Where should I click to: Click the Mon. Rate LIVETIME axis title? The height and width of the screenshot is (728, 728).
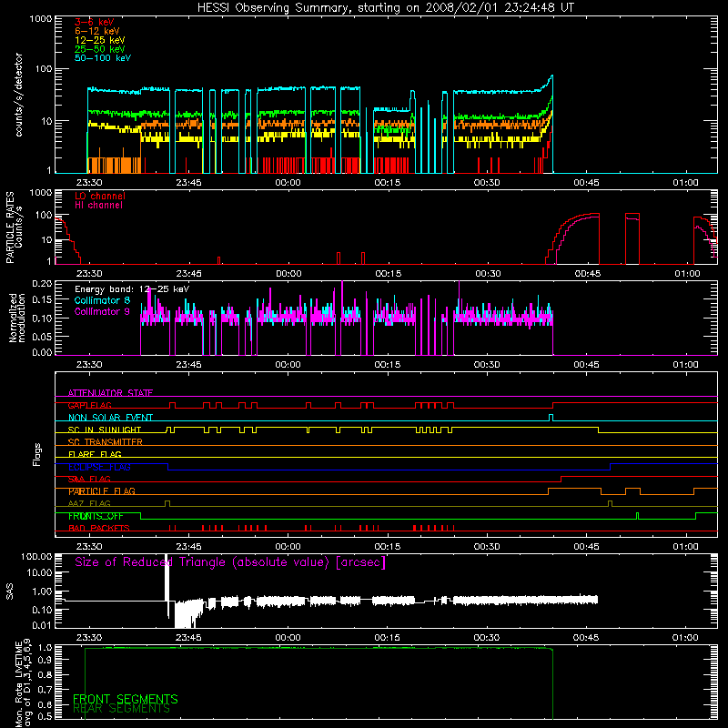click(x=24, y=683)
